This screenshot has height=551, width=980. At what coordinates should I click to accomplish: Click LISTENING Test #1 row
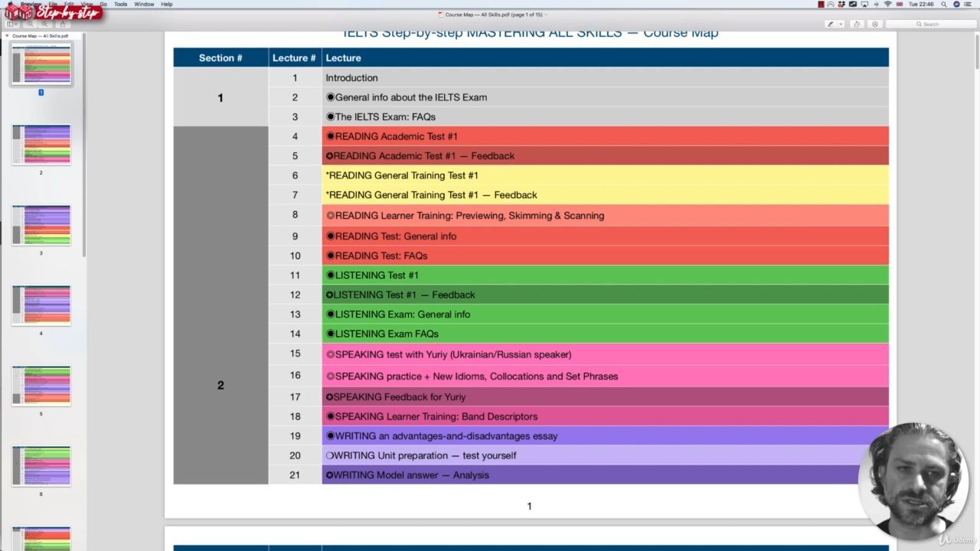(606, 275)
